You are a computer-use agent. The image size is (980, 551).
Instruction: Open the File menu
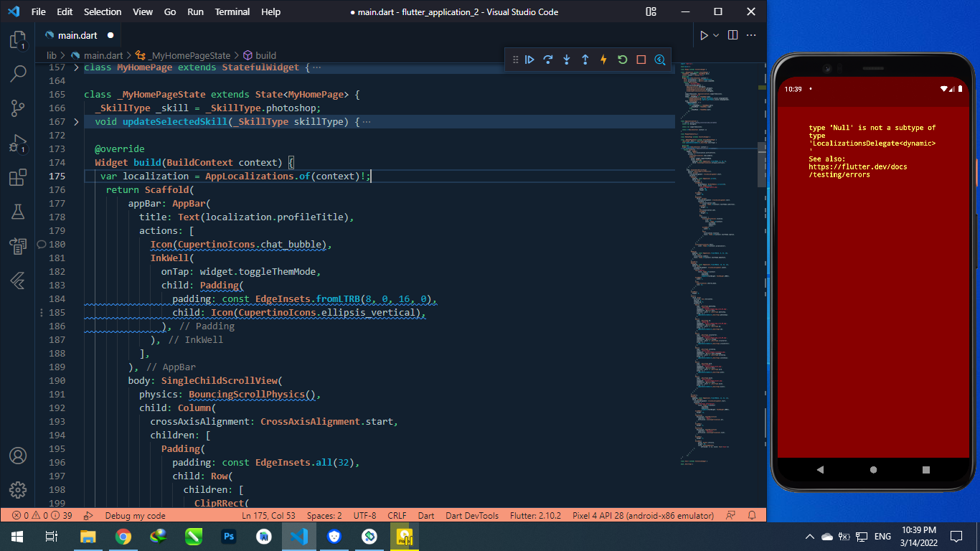(x=38, y=11)
